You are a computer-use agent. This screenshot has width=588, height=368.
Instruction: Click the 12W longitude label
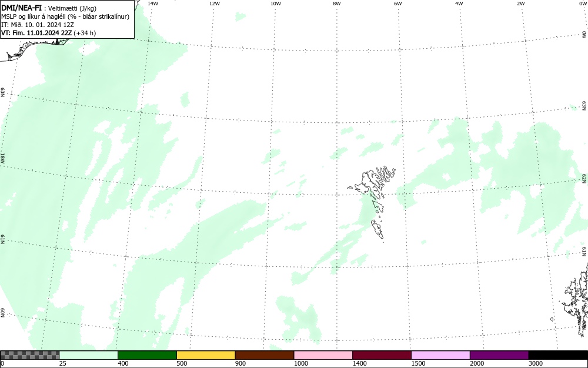coord(215,4)
